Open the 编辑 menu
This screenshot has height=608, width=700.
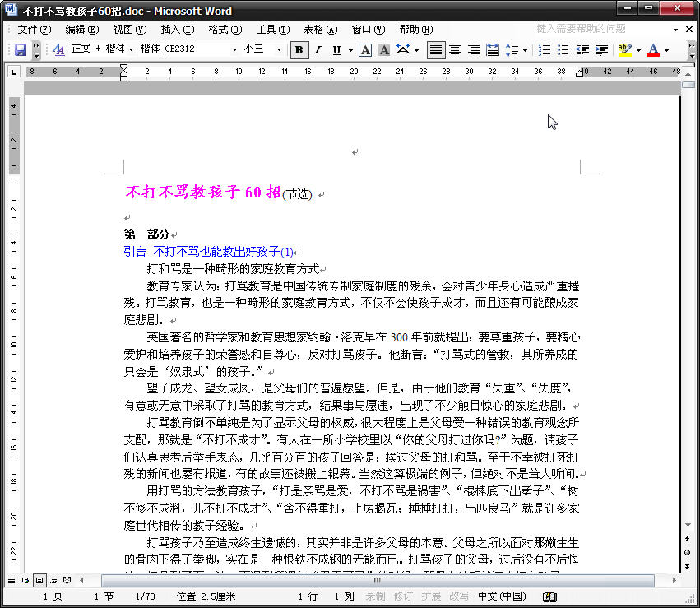(81, 30)
